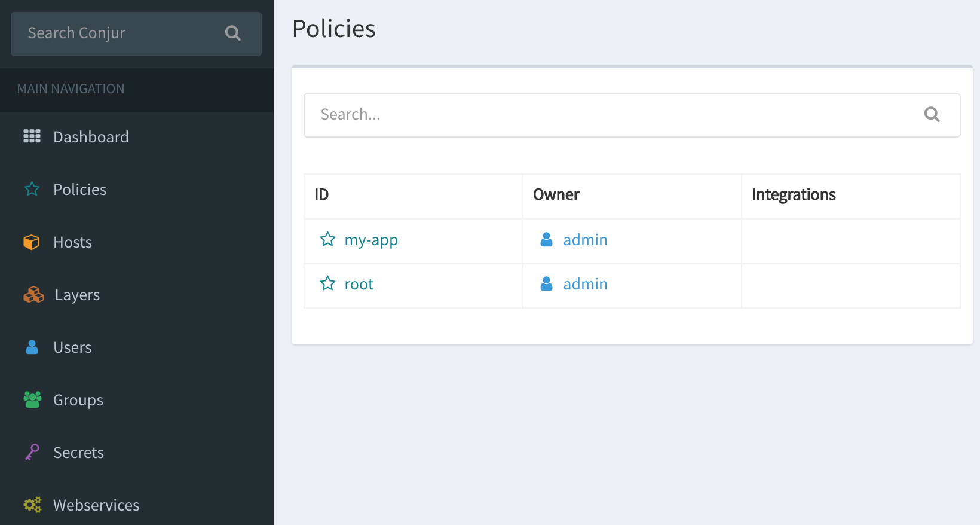Click the Layers stacked boxes icon

pyautogui.click(x=33, y=295)
